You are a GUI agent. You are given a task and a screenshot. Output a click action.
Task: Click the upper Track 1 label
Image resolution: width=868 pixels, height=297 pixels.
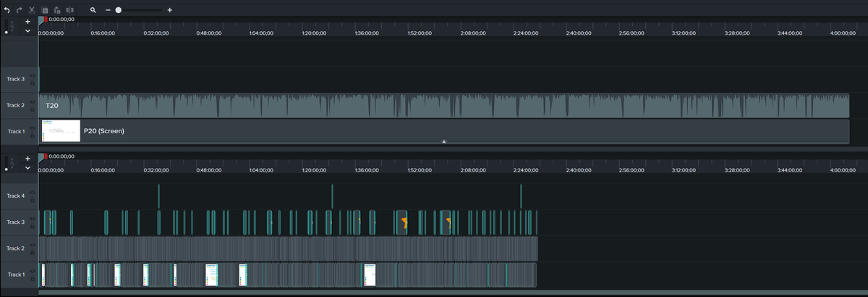point(16,131)
